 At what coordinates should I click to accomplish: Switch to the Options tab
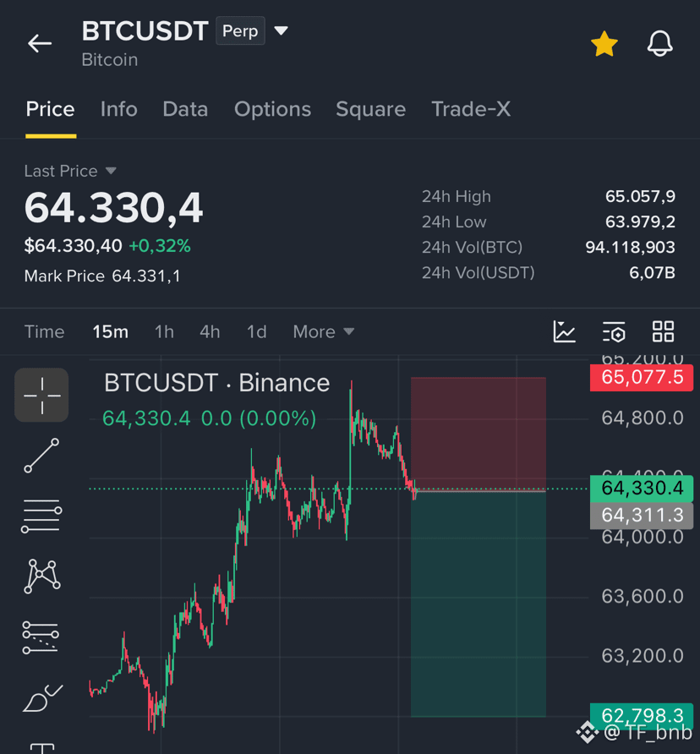point(273,109)
